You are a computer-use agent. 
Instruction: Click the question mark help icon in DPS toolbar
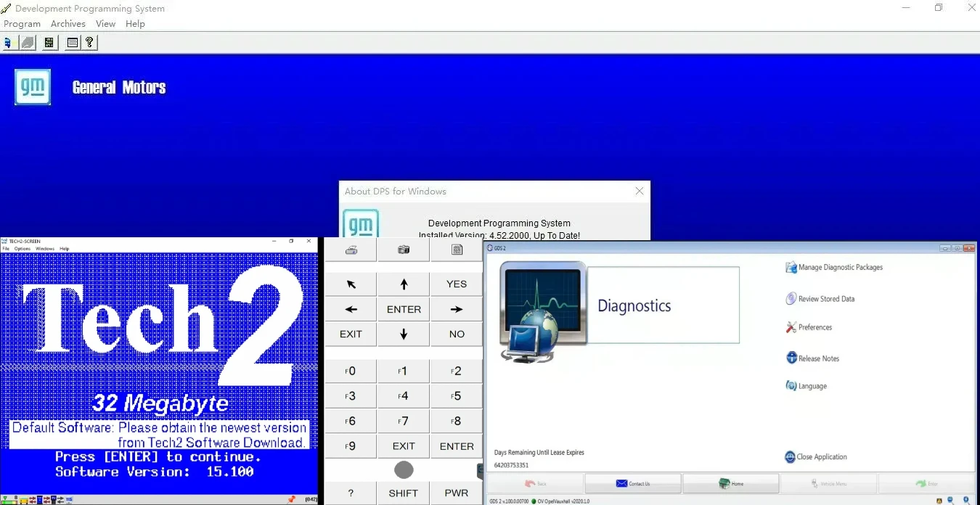coord(89,43)
